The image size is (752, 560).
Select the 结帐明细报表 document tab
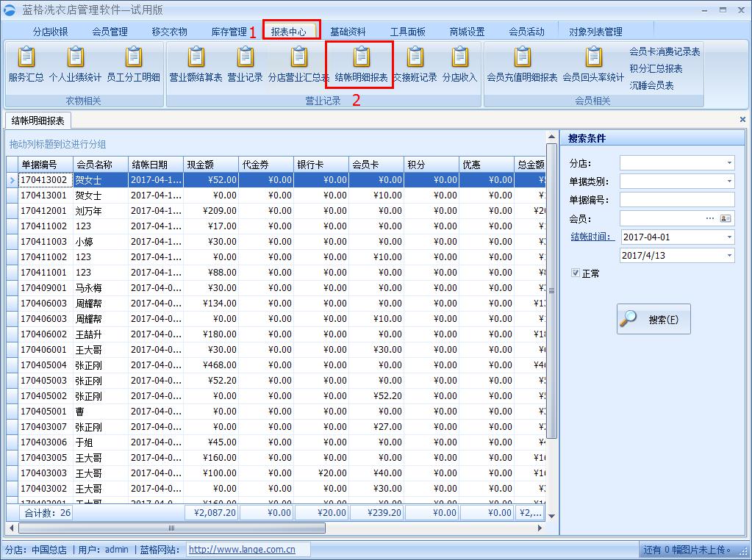click(x=38, y=121)
